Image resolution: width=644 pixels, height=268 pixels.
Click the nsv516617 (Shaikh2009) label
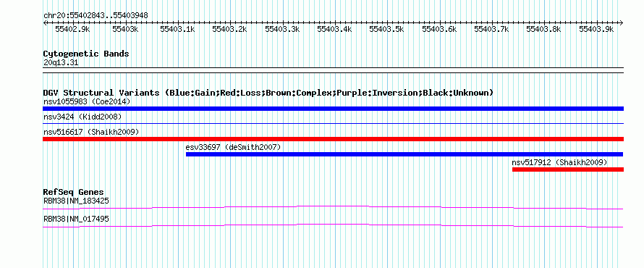pyautogui.click(x=91, y=132)
